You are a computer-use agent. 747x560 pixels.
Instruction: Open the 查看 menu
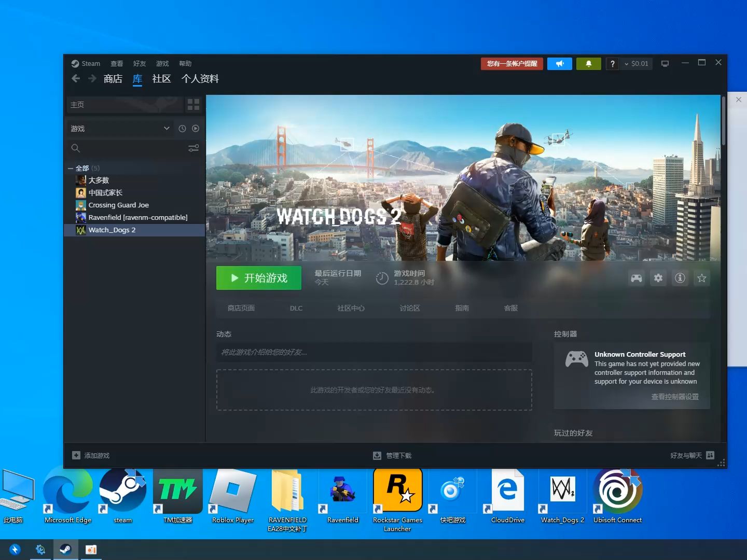(x=117, y=64)
